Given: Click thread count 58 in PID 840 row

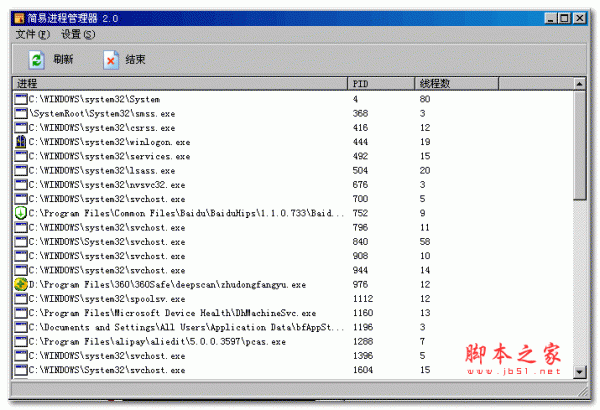Looking at the screenshot, I should coord(425,242).
